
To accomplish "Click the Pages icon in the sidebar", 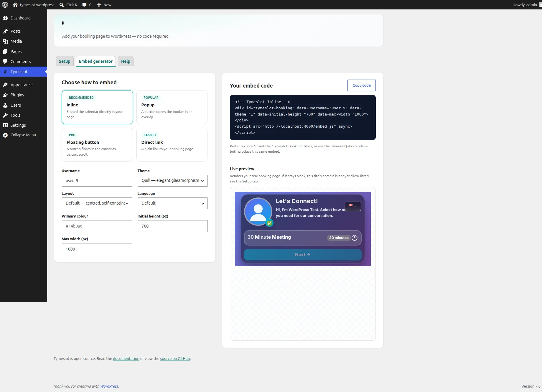I will coord(5,52).
